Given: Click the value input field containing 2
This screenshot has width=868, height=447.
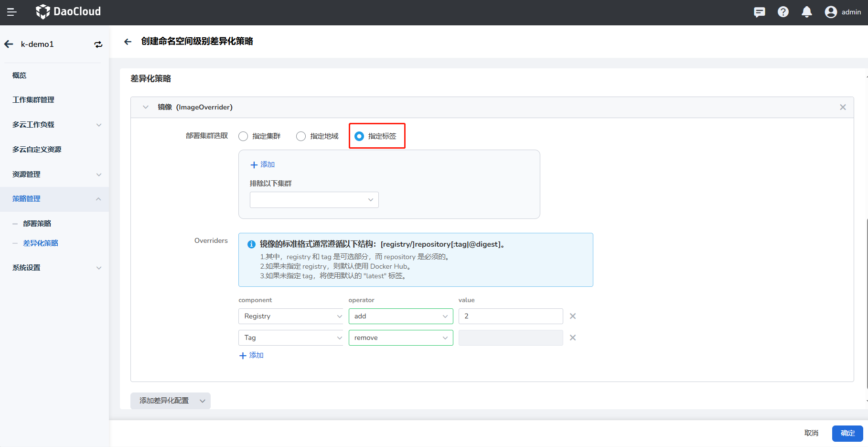Looking at the screenshot, I should click(510, 316).
